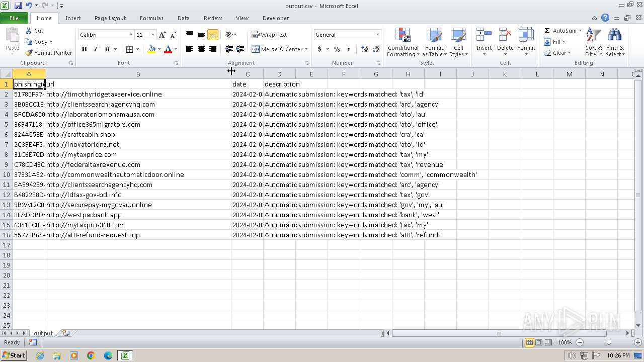Expand fill color dropdown arrow
Screen dimensions: 644x362
(x=159, y=49)
